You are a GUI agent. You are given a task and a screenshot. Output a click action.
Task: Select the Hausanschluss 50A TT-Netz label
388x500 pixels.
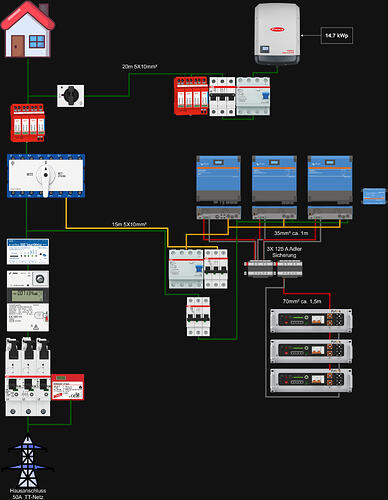point(28,494)
